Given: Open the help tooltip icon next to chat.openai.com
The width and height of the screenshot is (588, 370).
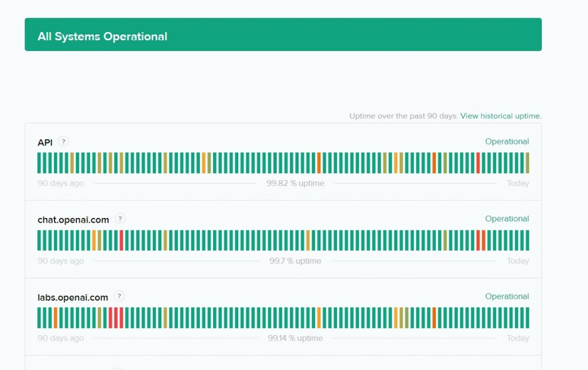Looking at the screenshot, I should [x=120, y=219].
